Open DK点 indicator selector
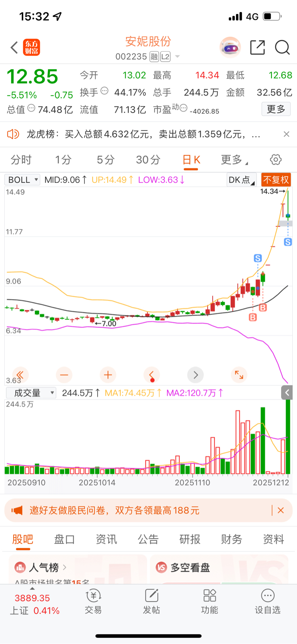 click(241, 180)
